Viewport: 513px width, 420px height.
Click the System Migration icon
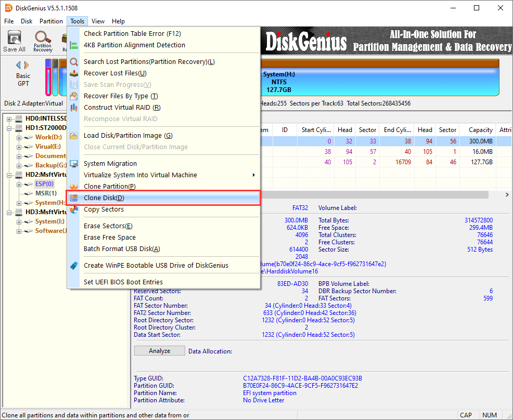click(74, 163)
